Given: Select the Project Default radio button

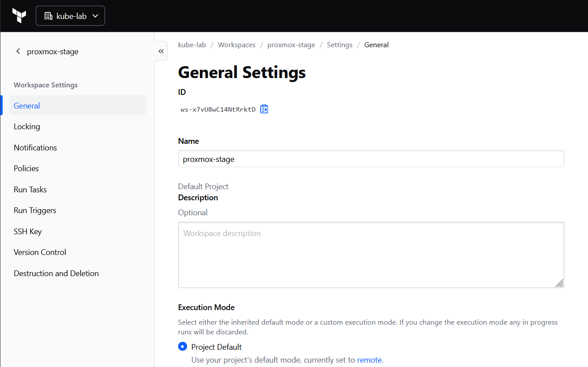Looking at the screenshot, I should (x=183, y=347).
